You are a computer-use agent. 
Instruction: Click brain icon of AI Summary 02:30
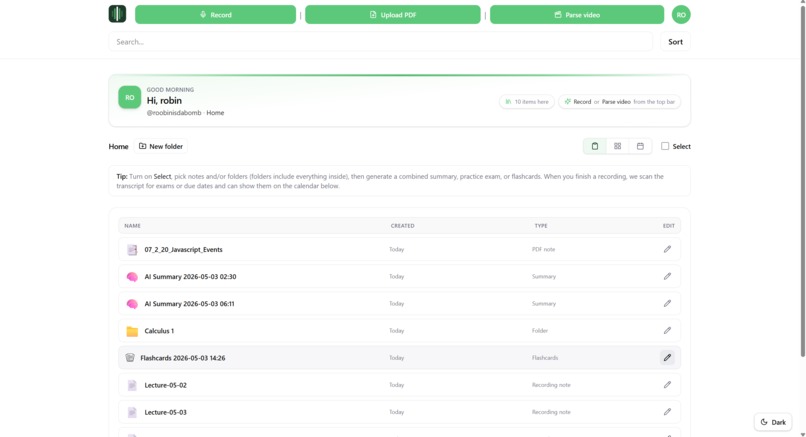click(132, 277)
